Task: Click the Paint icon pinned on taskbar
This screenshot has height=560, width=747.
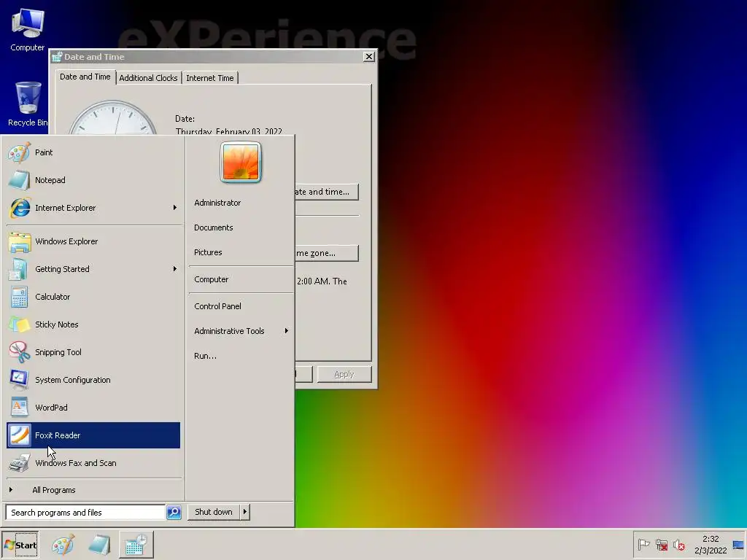Action: coord(63,545)
